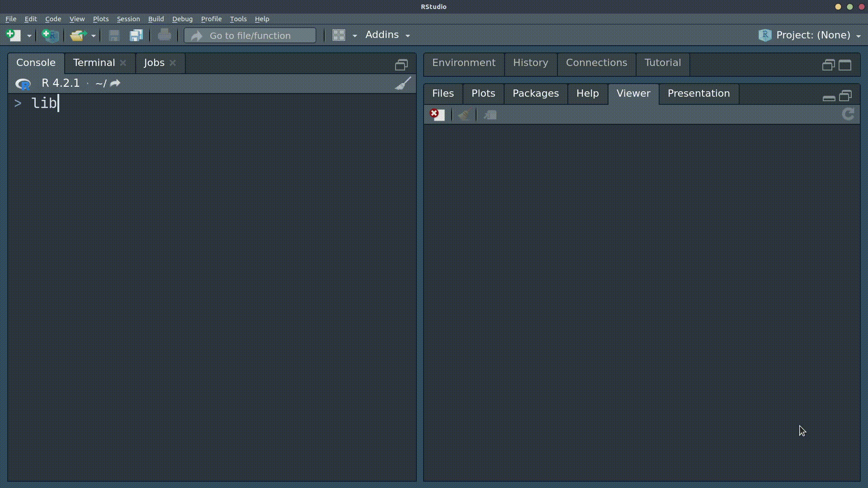Open the New Project icon

(50, 35)
